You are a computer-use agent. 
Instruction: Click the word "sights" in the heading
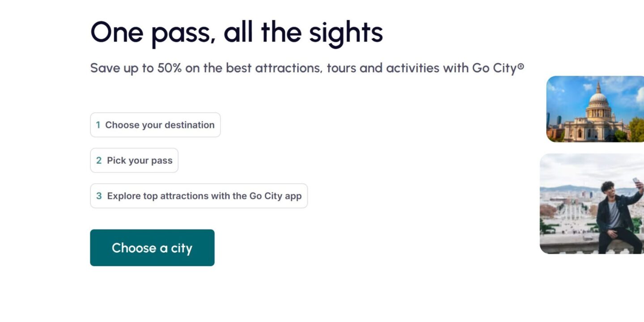346,32
